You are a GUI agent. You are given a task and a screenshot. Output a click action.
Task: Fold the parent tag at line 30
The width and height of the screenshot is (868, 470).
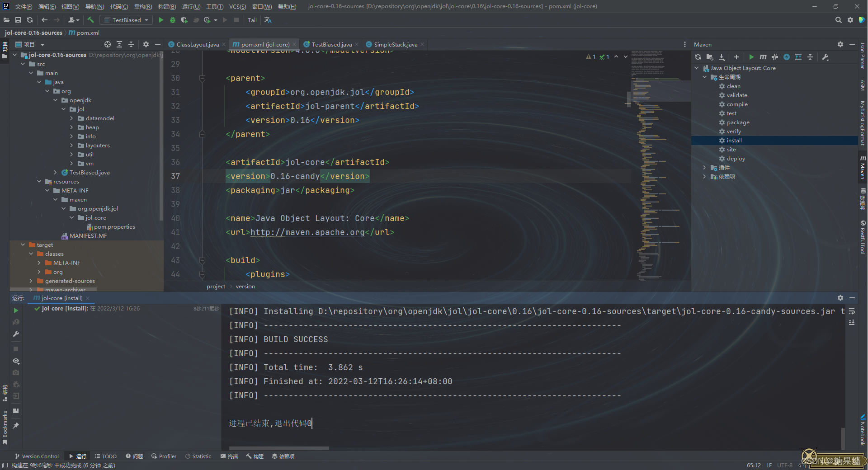click(203, 78)
